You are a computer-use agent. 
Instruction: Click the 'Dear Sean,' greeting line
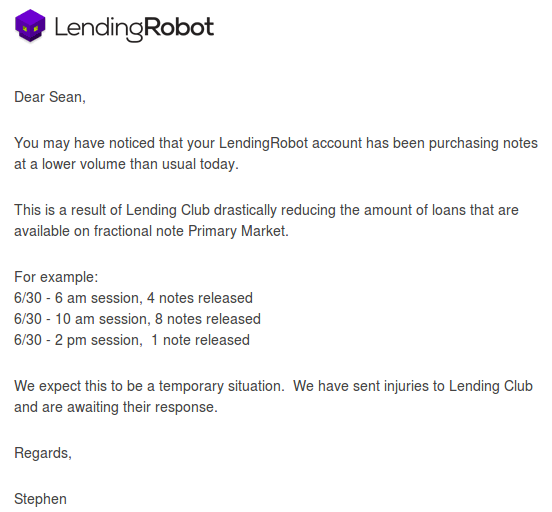(x=50, y=97)
